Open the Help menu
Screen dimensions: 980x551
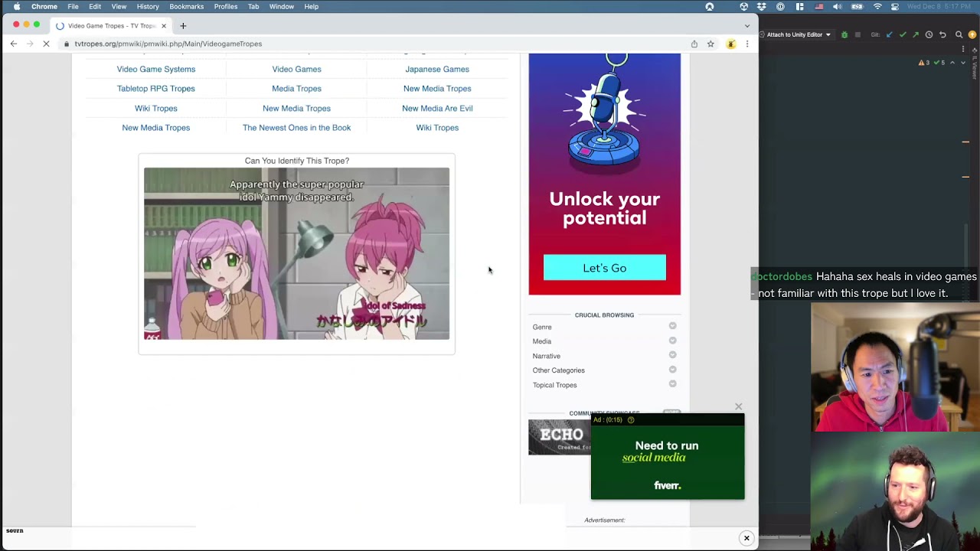click(312, 6)
